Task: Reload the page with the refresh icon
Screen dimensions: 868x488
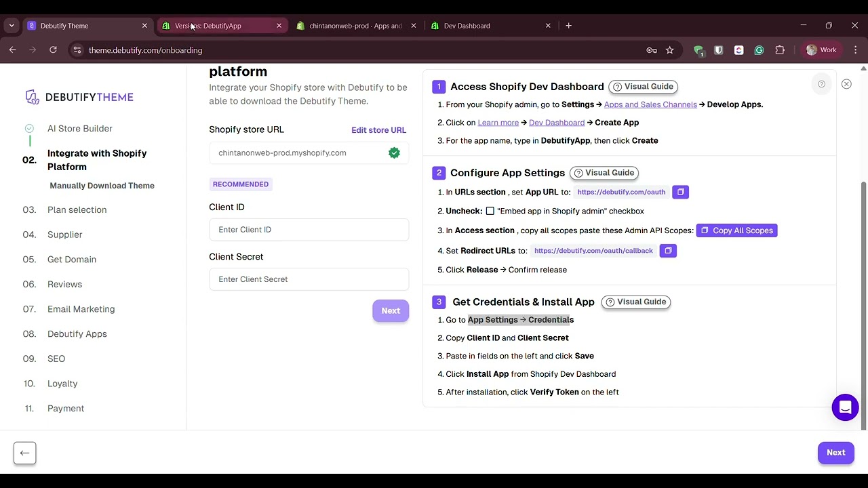Action: 53,50
